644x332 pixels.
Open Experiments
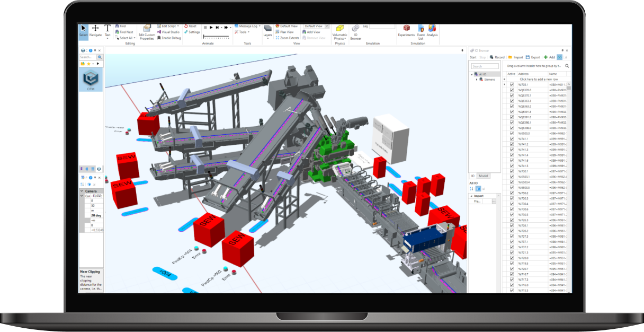pyautogui.click(x=406, y=31)
